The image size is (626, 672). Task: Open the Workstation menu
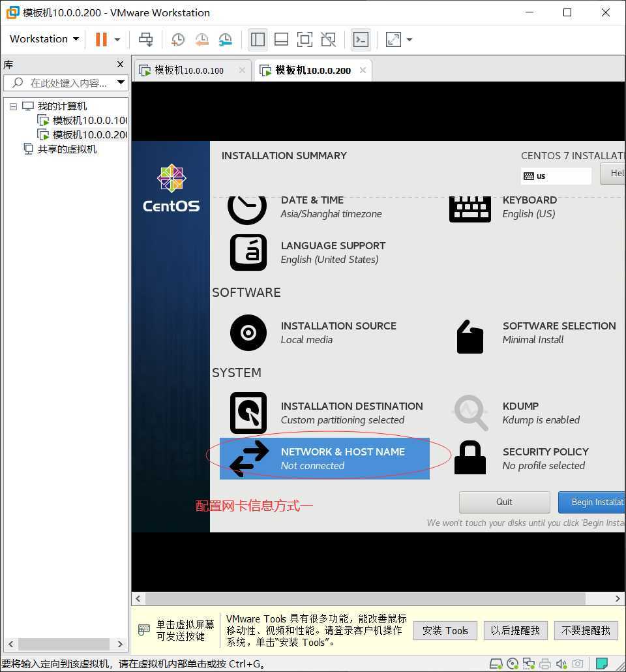pos(44,39)
